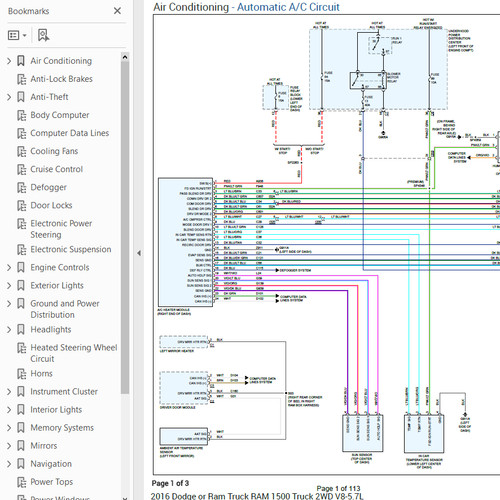Image resolution: width=500 pixels, height=500 pixels.
Task: Click the find current bookmark icon
Action: click(x=44, y=35)
